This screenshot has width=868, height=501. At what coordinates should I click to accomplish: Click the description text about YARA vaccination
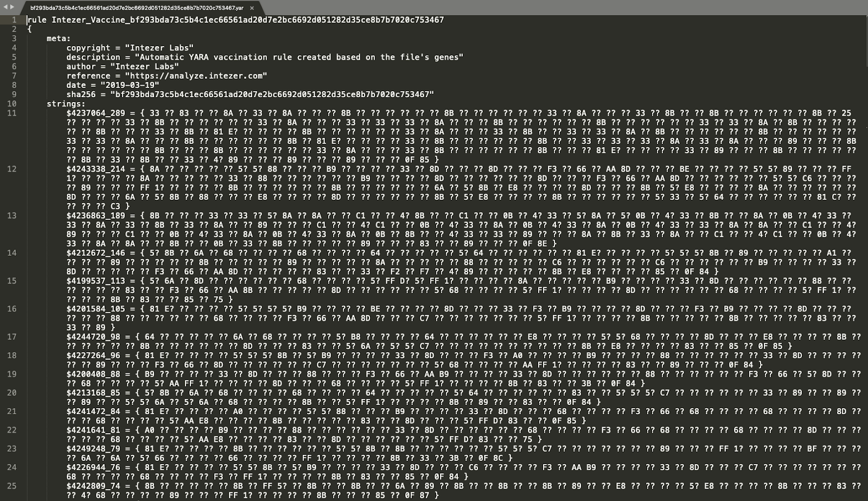click(x=299, y=58)
